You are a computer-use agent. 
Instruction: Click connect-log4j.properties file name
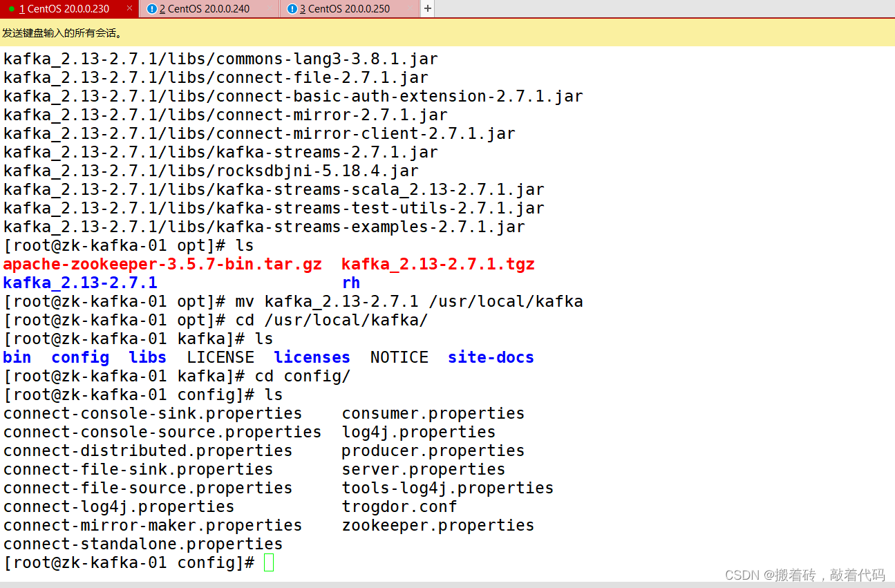119,507
